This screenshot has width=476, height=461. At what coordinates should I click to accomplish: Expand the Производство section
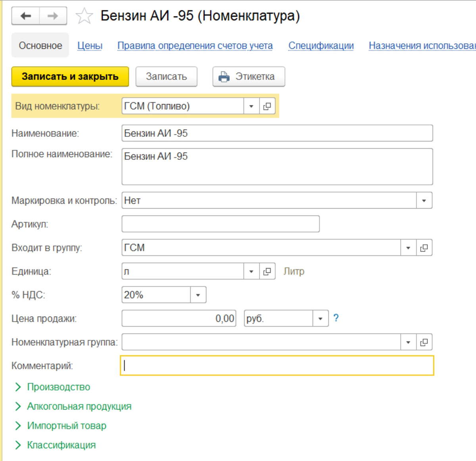pyautogui.click(x=58, y=387)
